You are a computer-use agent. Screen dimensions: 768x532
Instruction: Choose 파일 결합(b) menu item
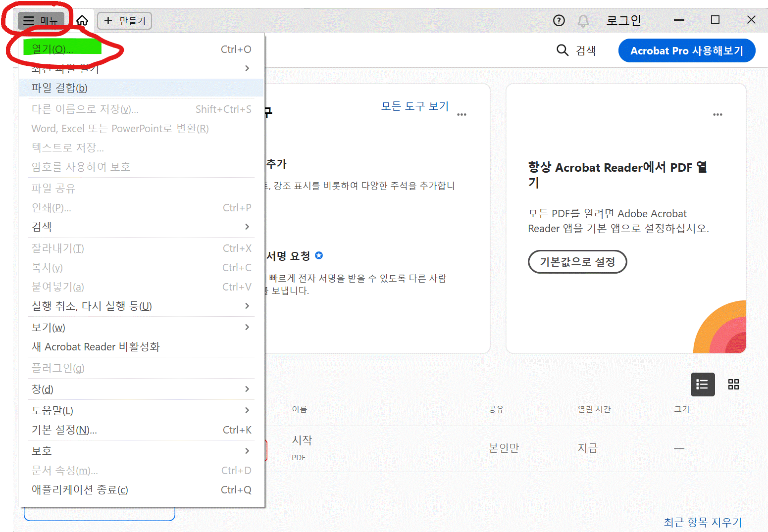(141, 88)
